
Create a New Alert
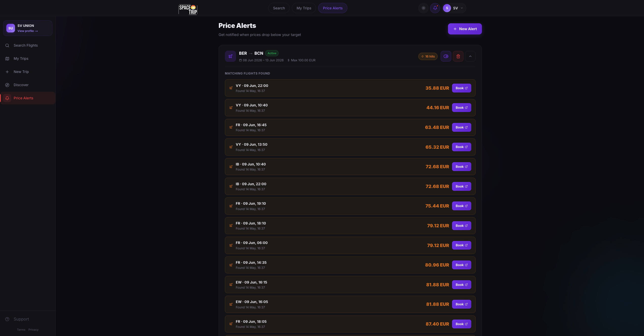click(x=465, y=29)
